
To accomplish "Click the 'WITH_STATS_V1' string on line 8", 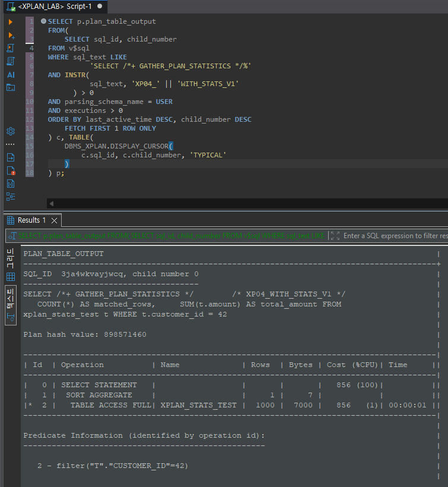I will [x=208, y=84].
